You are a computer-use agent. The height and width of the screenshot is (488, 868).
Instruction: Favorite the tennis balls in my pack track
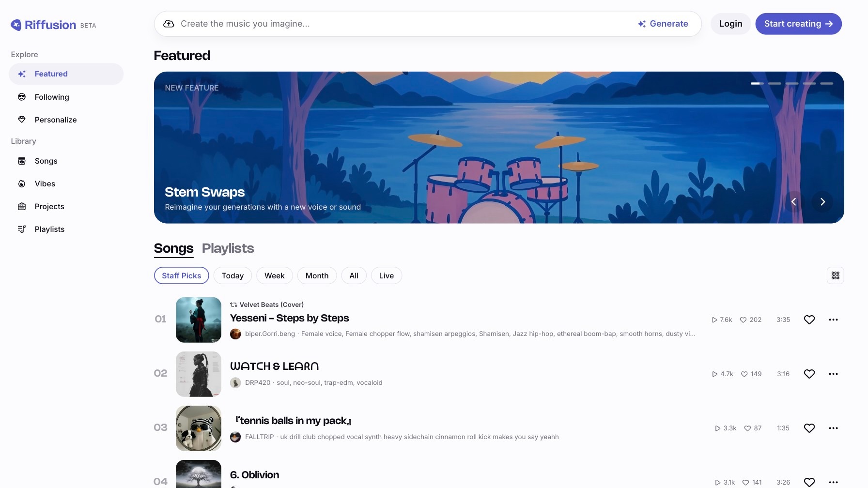[x=809, y=428]
